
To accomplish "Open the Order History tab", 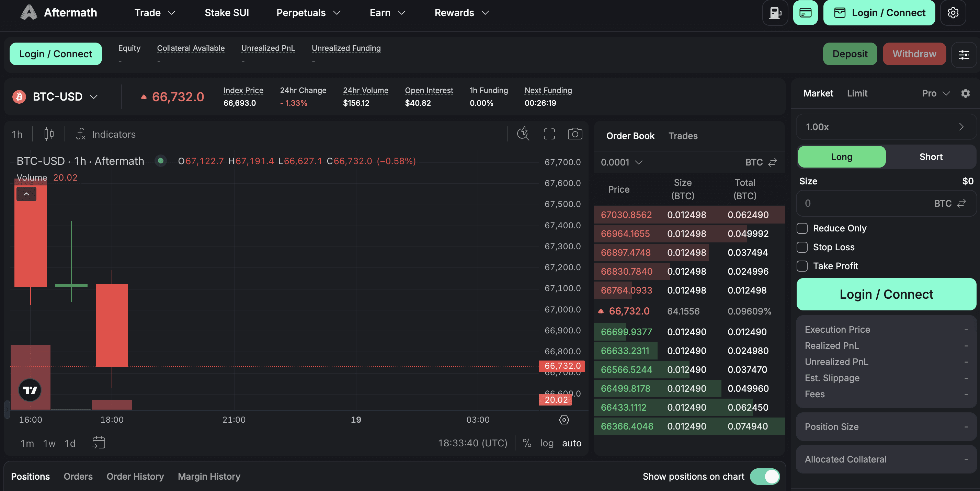I will point(135,477).
